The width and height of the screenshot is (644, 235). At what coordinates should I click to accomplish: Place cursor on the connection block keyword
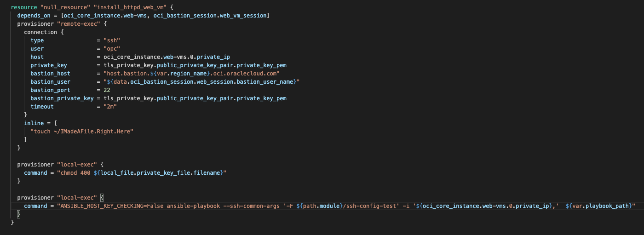click(x=40, y=32)
